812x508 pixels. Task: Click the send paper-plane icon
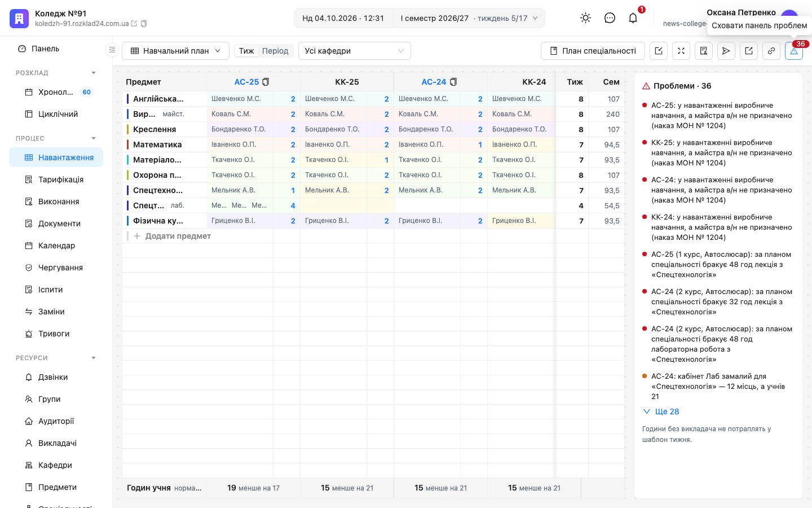(x=726, y=51)
